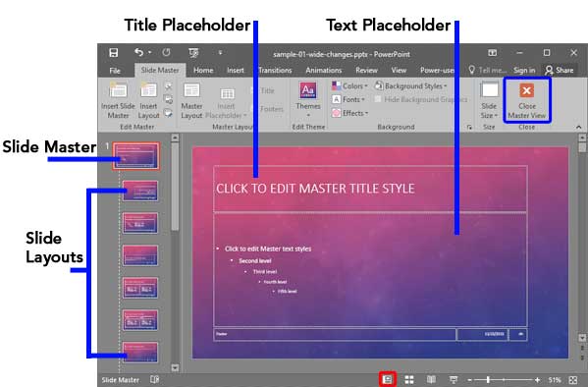588x387 pixels.
Task: Toggle the Footers checkbox
Action: (x=267, y=109)
